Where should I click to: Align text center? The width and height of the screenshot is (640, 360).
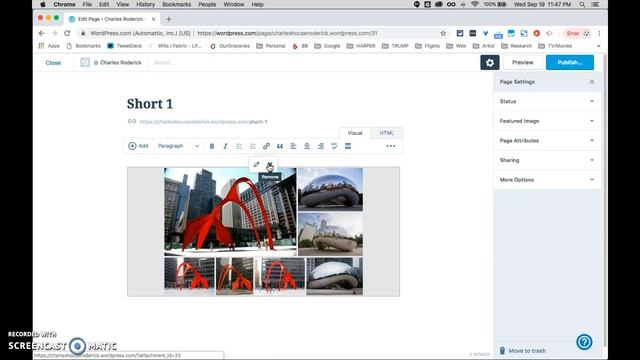[307, 146]
